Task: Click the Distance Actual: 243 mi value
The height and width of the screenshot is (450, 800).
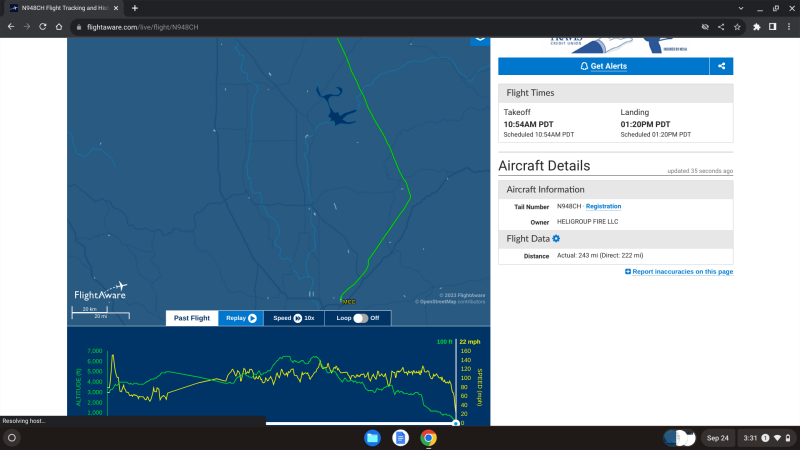Action: coord(600,256)
